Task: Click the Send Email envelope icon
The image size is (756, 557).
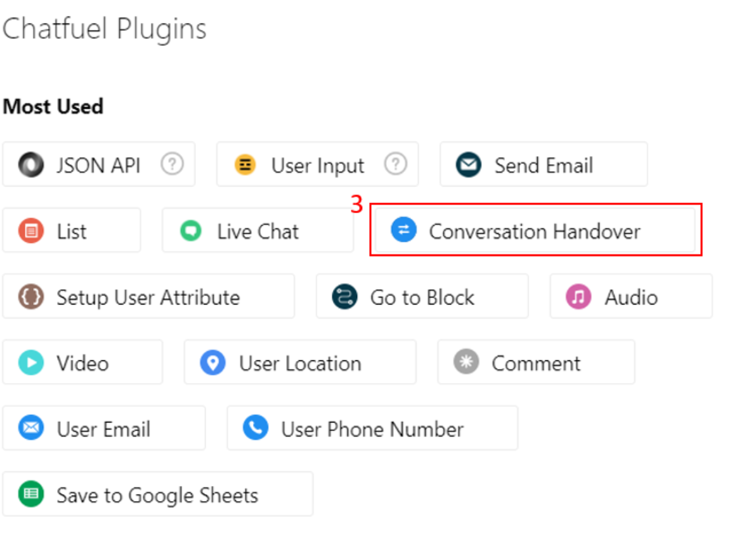Action: (x=469, y=164)
